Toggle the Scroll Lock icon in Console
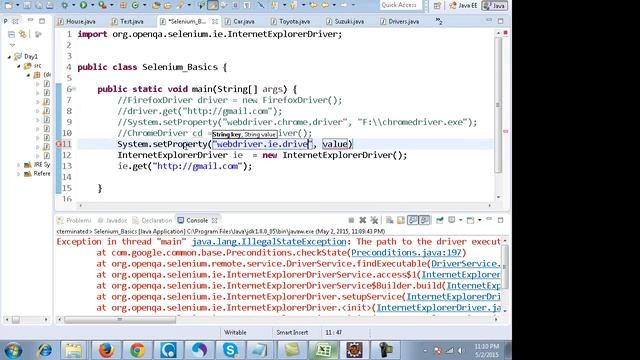 (x=401, y=220)
